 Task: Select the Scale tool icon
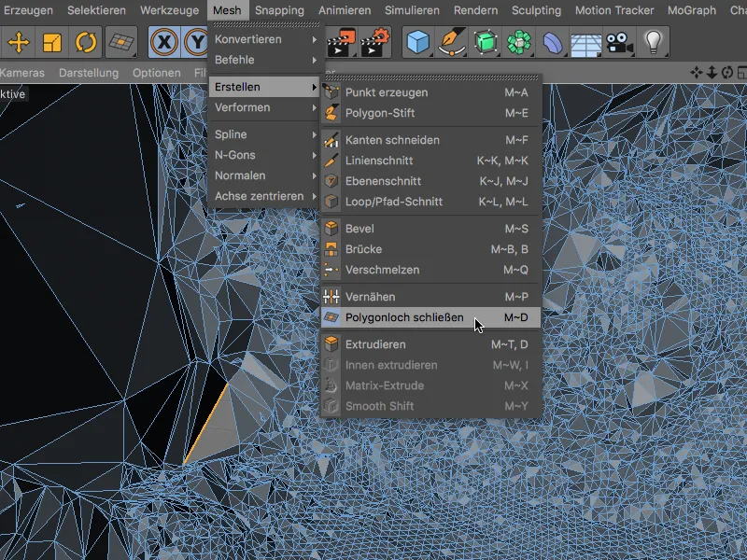[52, 42]
